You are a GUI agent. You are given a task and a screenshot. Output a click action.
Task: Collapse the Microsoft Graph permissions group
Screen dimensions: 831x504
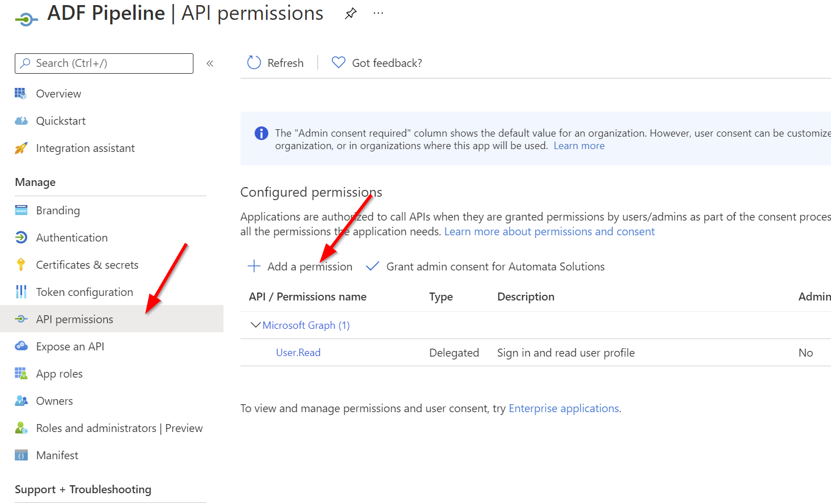256,325
